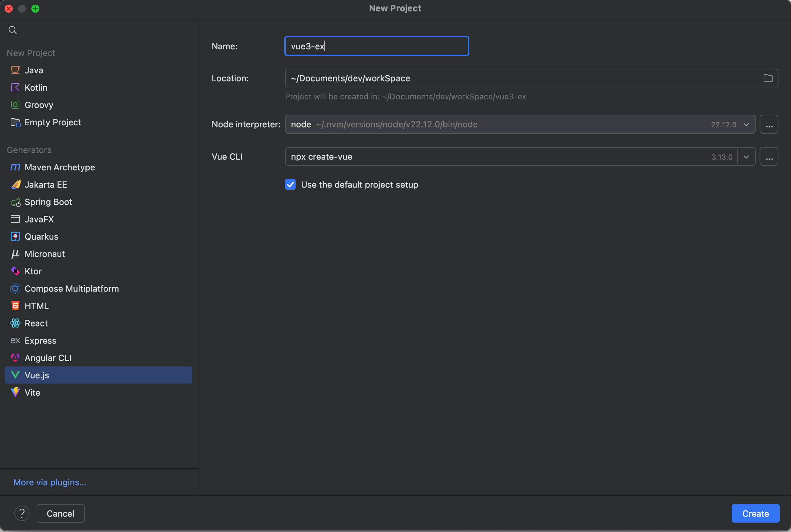Select the Kotlin project type icon

pyautogui.click(x=16, y=88)
